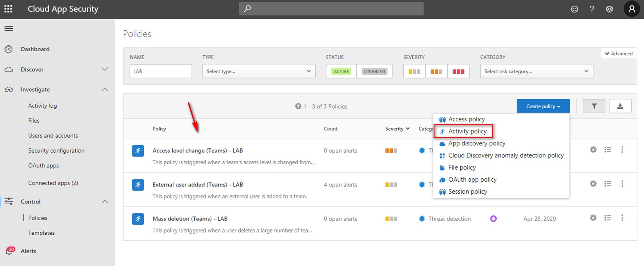Viewport: 644px width, 266px height.
Task: Open the app launcher waffle icon
Action: pos(8,9)
